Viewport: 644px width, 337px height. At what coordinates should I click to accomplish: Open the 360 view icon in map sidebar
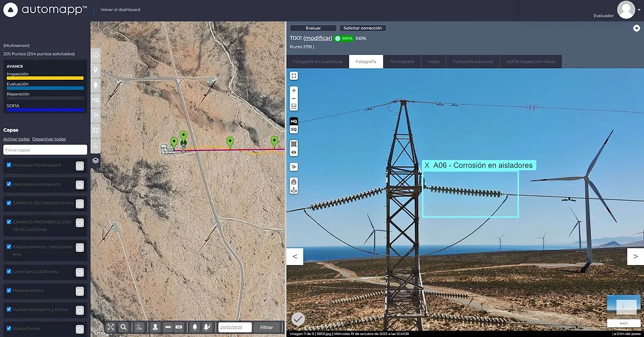click(x=95, y=115)
